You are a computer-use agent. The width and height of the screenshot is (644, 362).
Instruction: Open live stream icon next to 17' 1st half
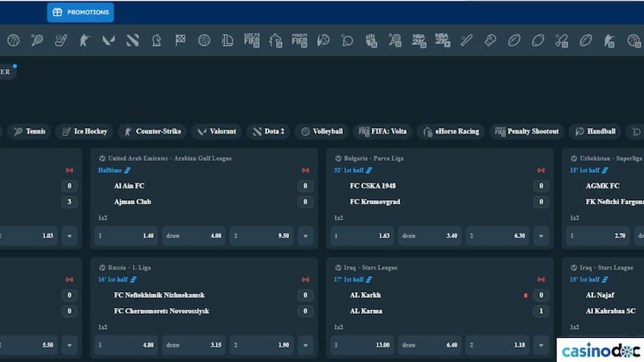click(369, 279)
